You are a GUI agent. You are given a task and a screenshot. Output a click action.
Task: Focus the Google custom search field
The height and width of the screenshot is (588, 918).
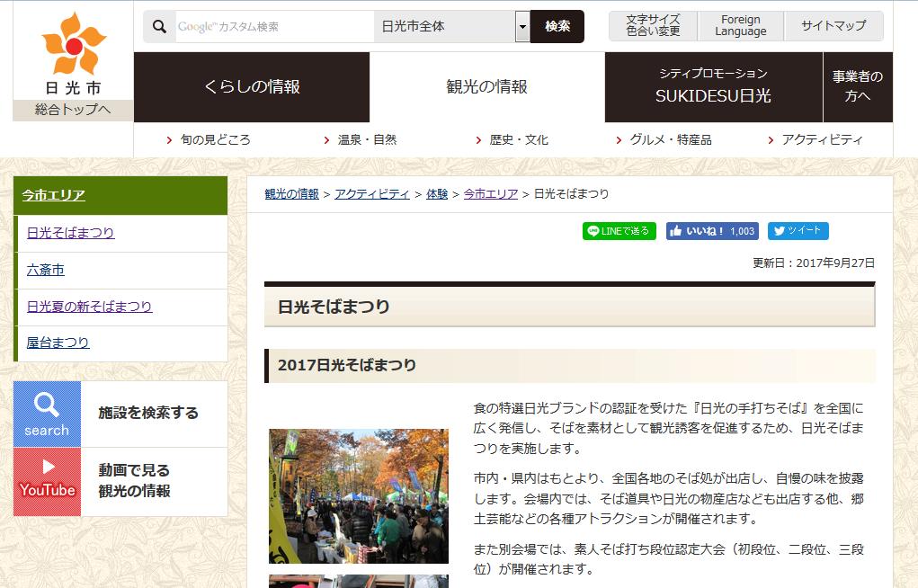pyautogui.click(x=274, y=26)
